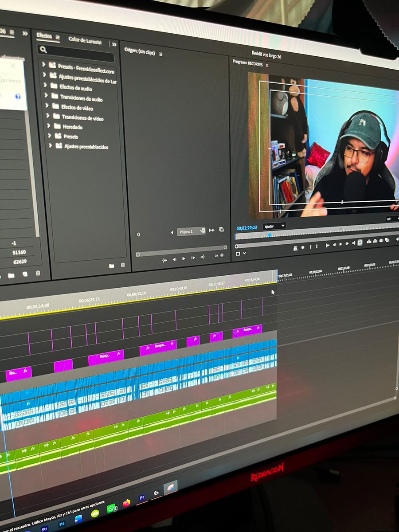Click the Program monitor time ruler playhead

pos(269,235)
